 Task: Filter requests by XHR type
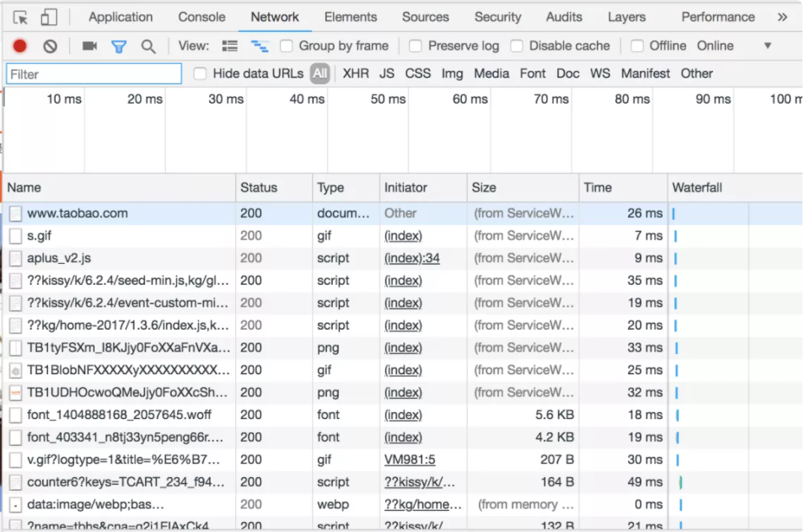[356, 74]
